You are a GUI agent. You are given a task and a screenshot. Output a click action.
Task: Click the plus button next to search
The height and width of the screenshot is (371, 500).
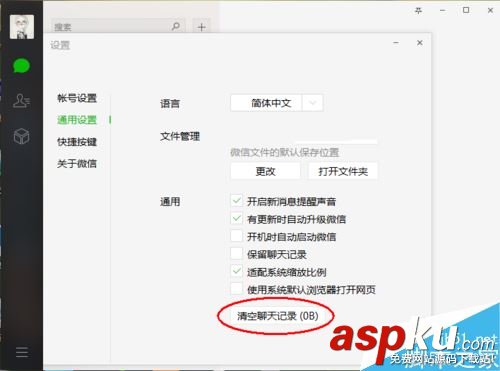click(201, 27)
